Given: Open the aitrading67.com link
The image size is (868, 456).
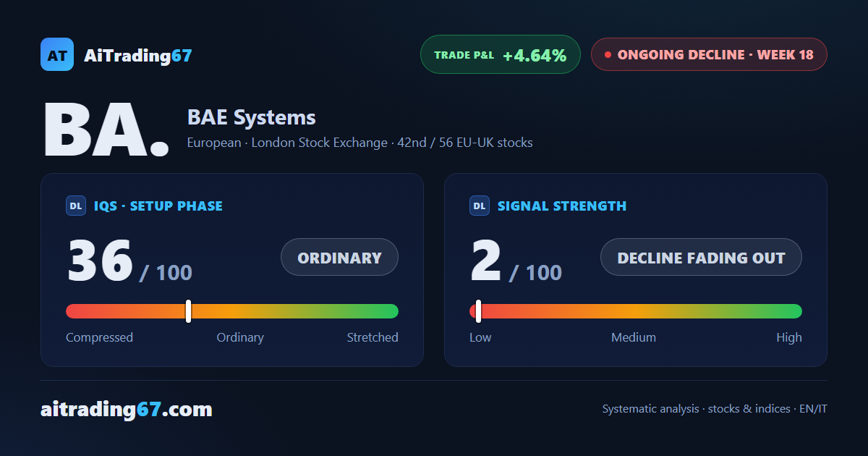Looking at the screenshot, I should pyautogui.click(x=127, y=410).
